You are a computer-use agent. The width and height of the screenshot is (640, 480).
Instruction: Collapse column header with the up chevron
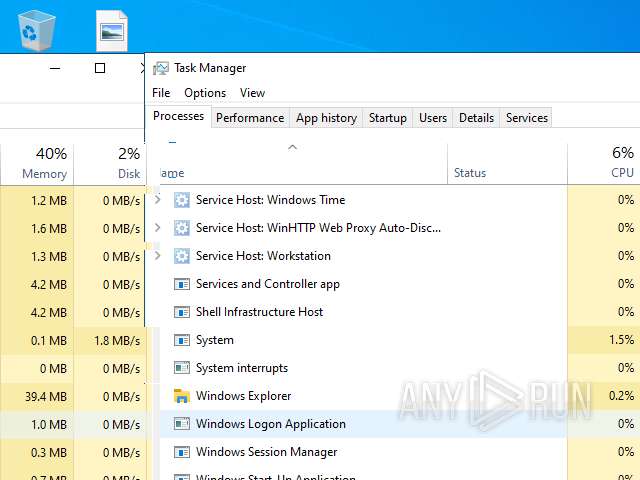(292, 147)
